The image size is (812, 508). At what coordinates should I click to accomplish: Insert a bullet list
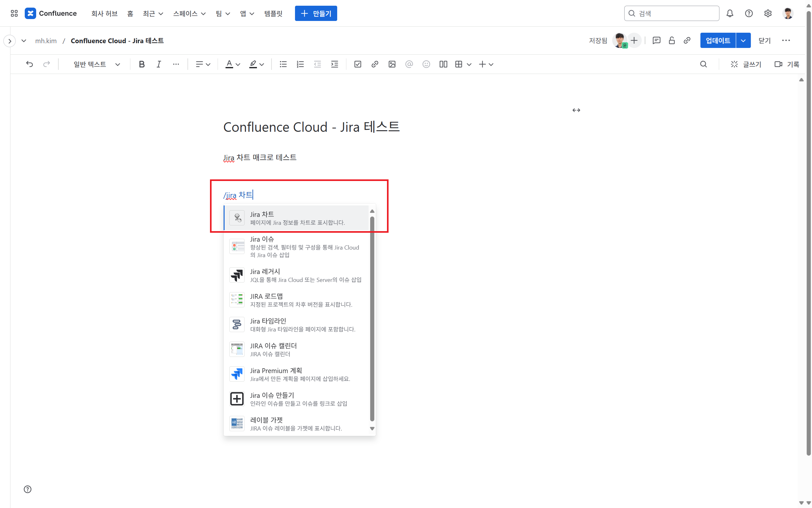[x=283, y=64]
